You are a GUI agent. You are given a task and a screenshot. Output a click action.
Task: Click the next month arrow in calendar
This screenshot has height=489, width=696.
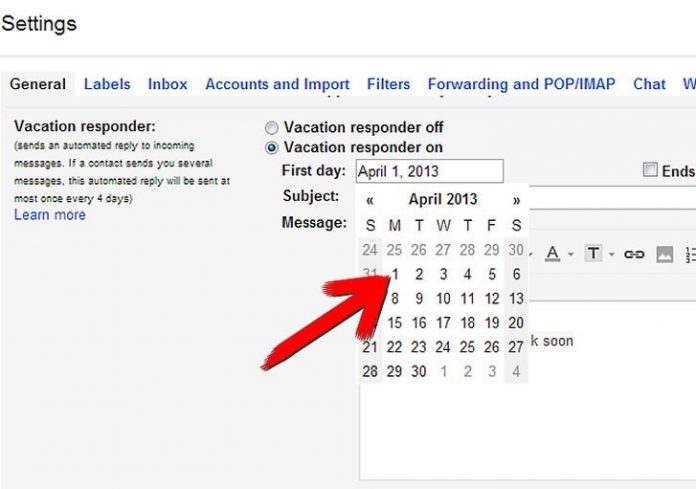516,200
